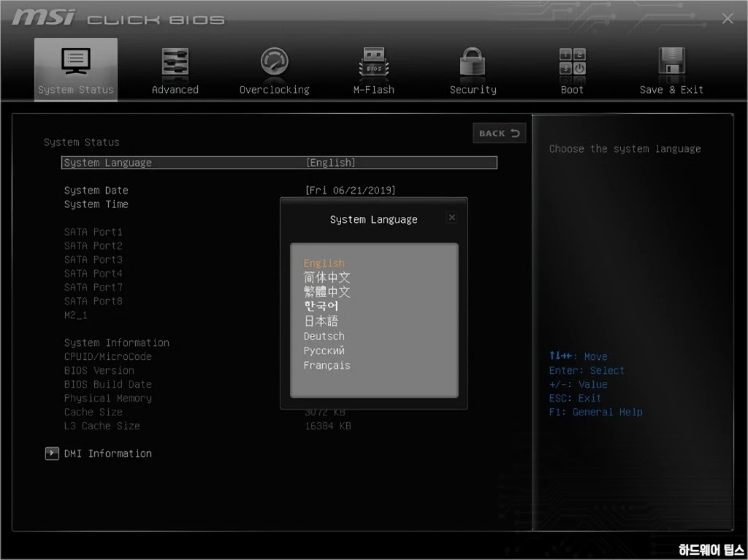
Task: Choose Français in language list
Action: pyautogui.click(x=327, y=365)
